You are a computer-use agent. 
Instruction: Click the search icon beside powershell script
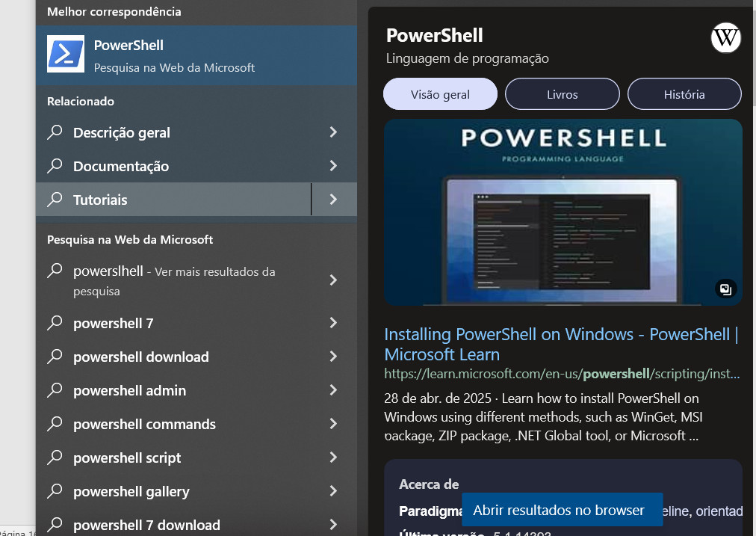tap(55, 458)
